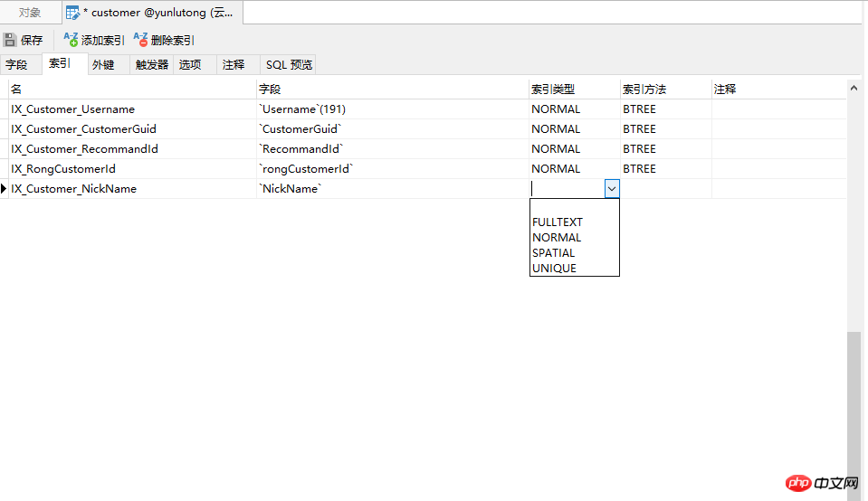Click BTREE method in IX_Customer_CustomerGuid row
868x501 pixels.
[x=665, y=128]
